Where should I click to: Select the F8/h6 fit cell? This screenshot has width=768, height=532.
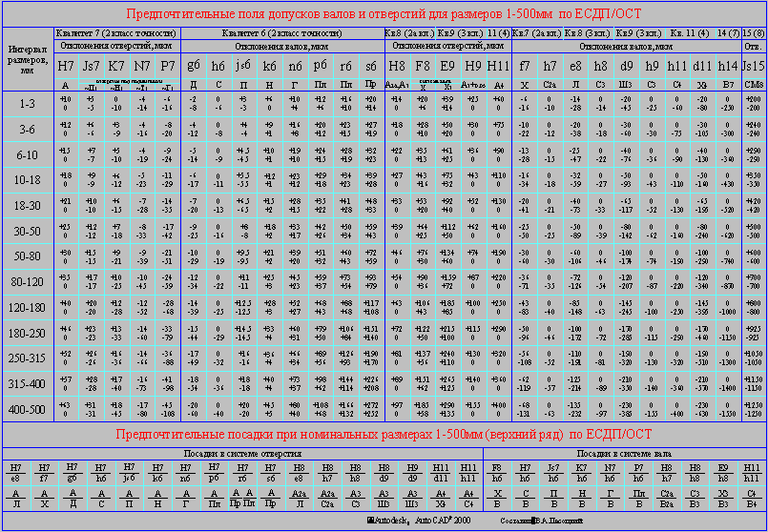pyautogui.click(x=498, y=472)
